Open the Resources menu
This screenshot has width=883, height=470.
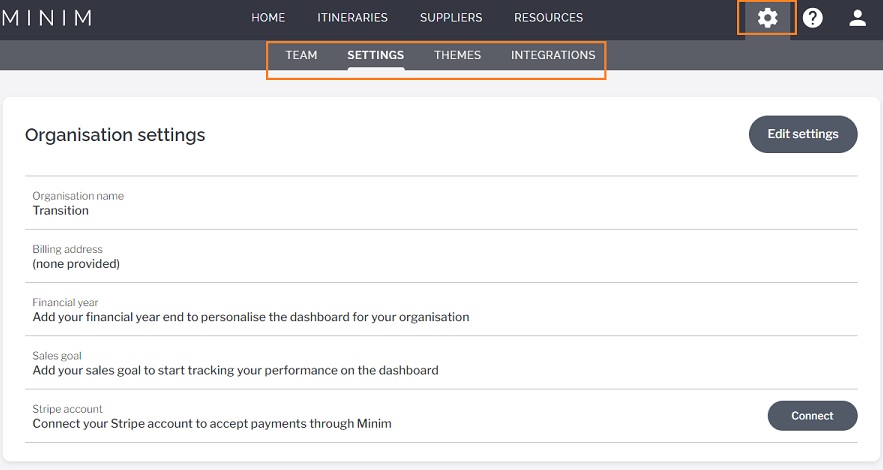pyautogui.click(x=548, y=17)
